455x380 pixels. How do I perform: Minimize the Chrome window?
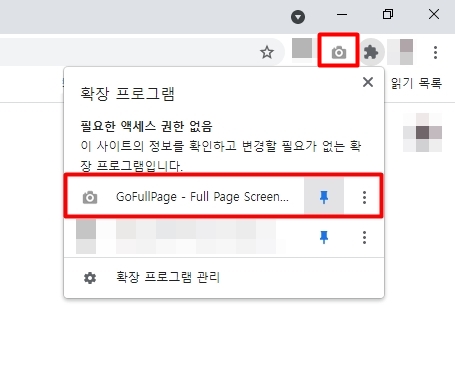tap(342, 14)
